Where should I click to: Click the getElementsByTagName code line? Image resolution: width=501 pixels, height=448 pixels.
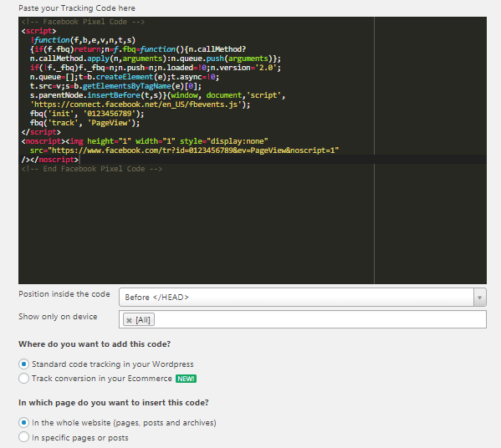[x=115, y=86]
